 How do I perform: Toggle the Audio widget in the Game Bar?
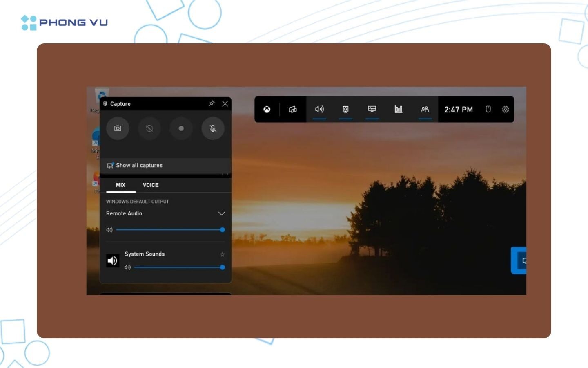click(319, 109)
